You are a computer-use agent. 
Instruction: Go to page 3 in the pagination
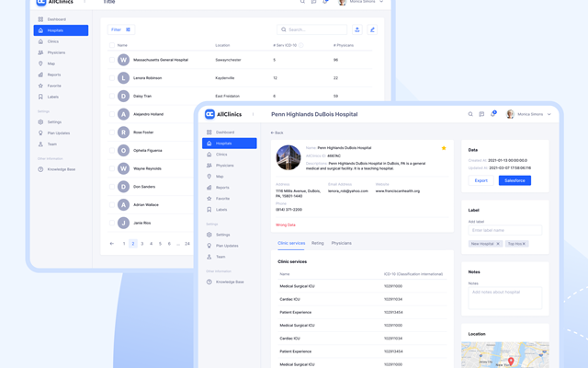pyautogui.click(x=142, y=244)
